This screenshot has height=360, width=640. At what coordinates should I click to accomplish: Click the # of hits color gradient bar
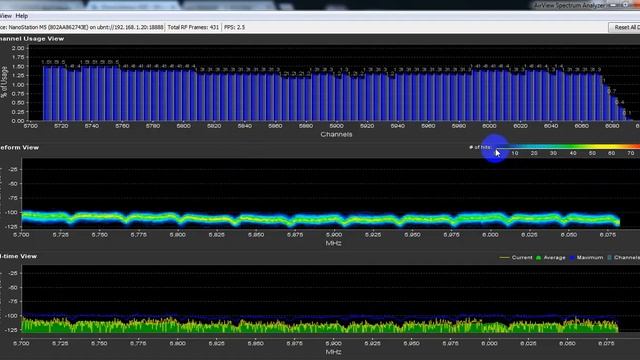[567, 147]
